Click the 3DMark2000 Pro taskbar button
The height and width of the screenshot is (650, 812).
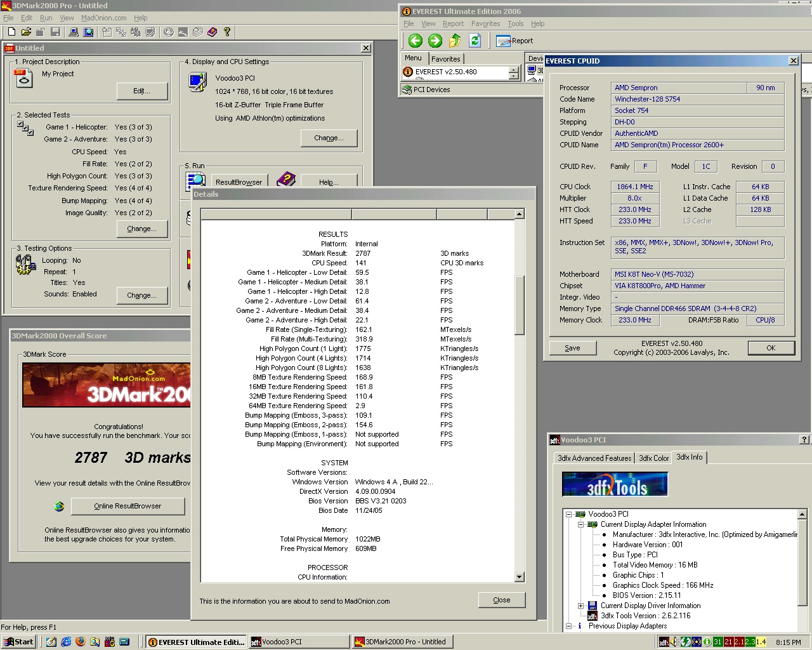tap(401, 642)
